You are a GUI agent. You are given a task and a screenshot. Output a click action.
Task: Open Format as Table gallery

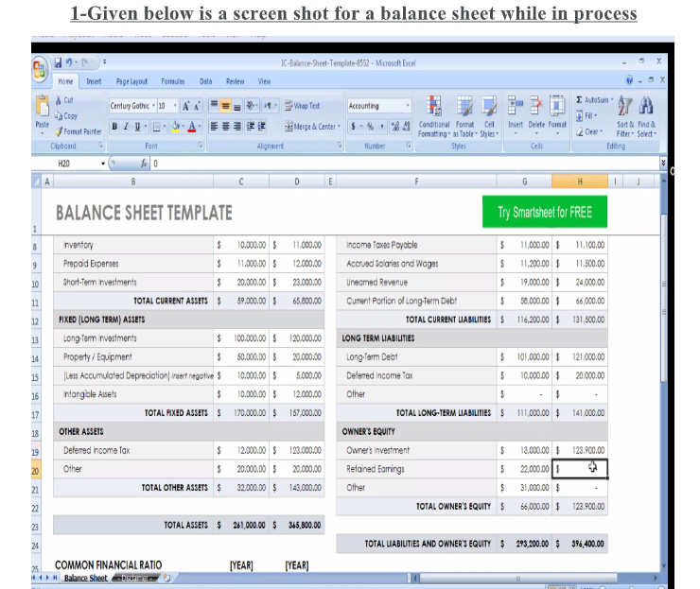click(x=464, y=116)
